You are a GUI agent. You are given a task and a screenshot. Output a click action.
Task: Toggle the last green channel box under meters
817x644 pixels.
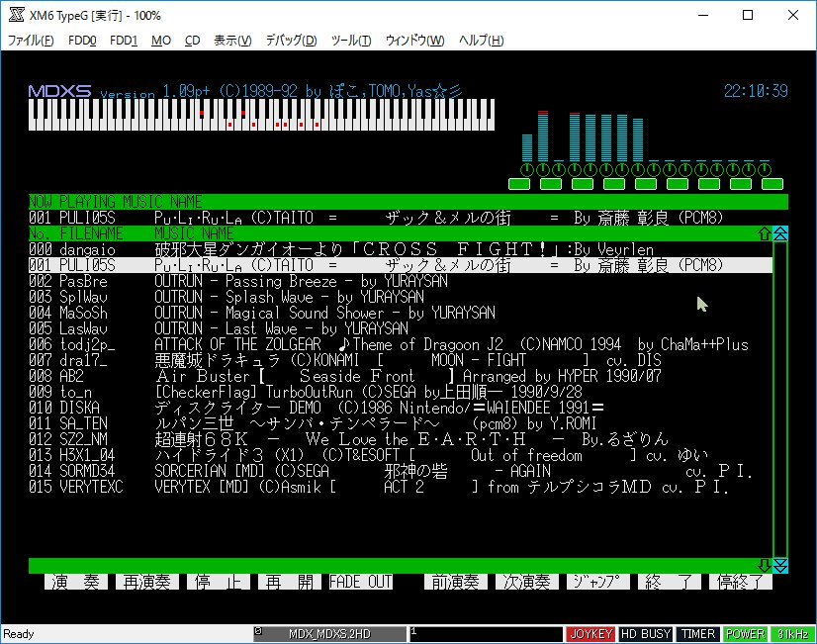pos(772,183)
